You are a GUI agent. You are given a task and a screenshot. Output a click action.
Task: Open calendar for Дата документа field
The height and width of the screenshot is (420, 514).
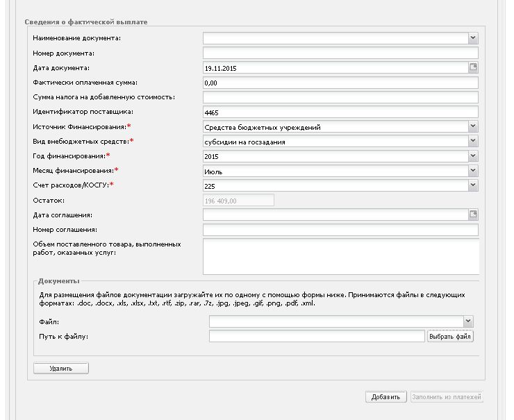coord(474,67)
